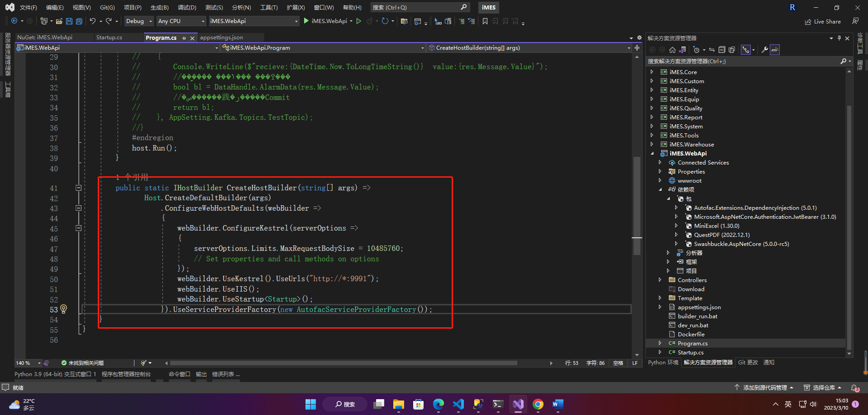
Task: Click the Save icon in the toolbar
Action: (69, 21)
